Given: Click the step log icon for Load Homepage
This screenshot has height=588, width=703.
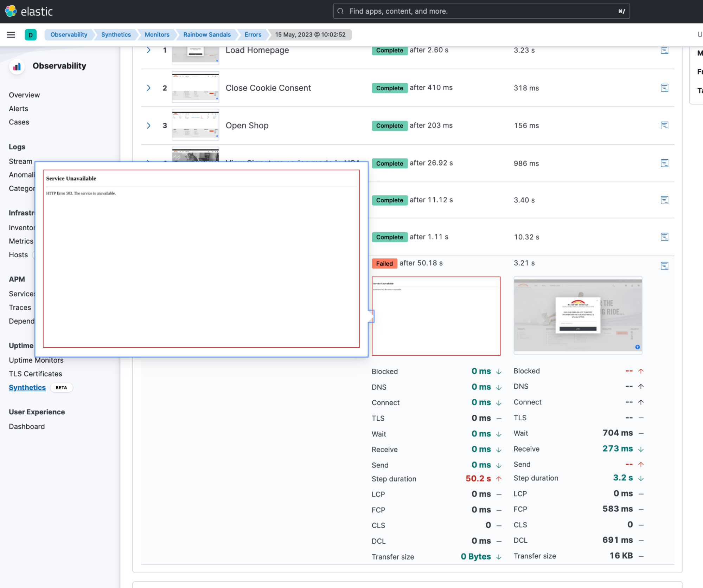Looking at the screenshot, I should 664,50.
